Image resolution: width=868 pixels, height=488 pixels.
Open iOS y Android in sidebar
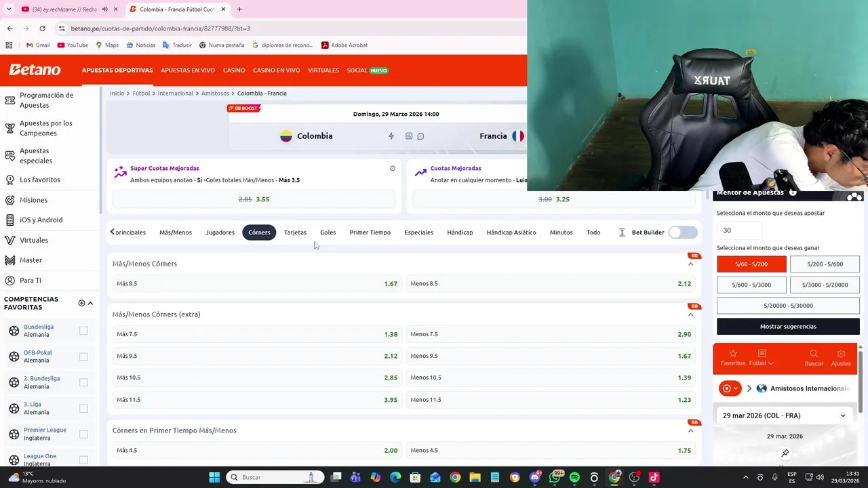pyautogui.click(x=41, y=220)
